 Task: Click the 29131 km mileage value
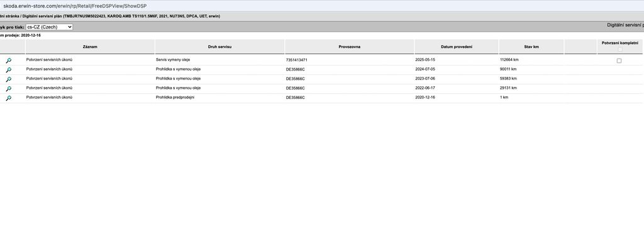[x=508, y=88]
